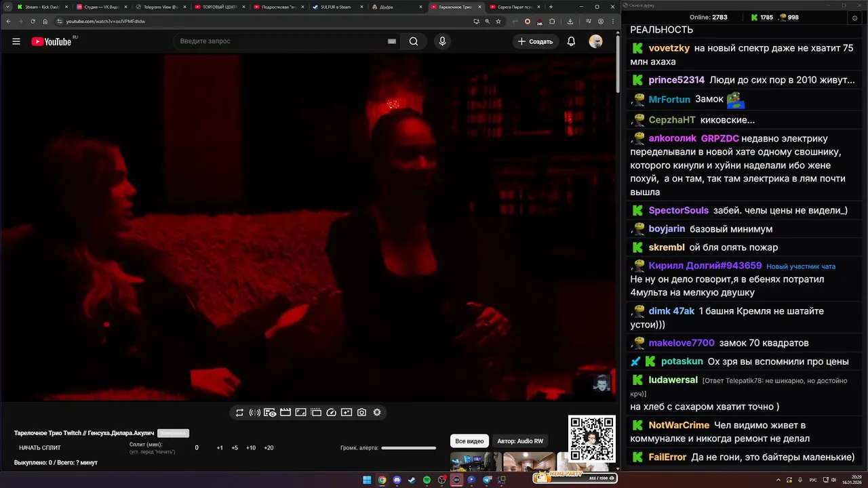
Task: Click the Копировать copy button beside title
Action: [173, 433]
